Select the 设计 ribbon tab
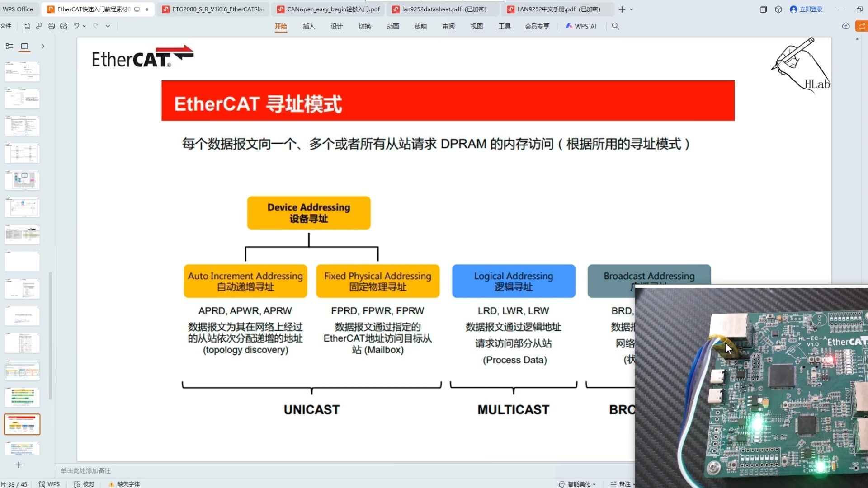 pyautogui.click(x=337, y=26)
